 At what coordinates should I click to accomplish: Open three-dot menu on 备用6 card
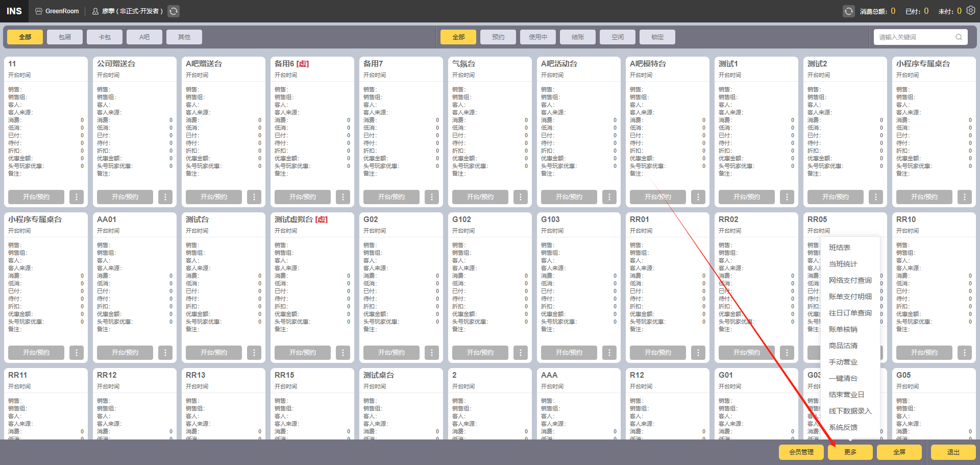343,197
